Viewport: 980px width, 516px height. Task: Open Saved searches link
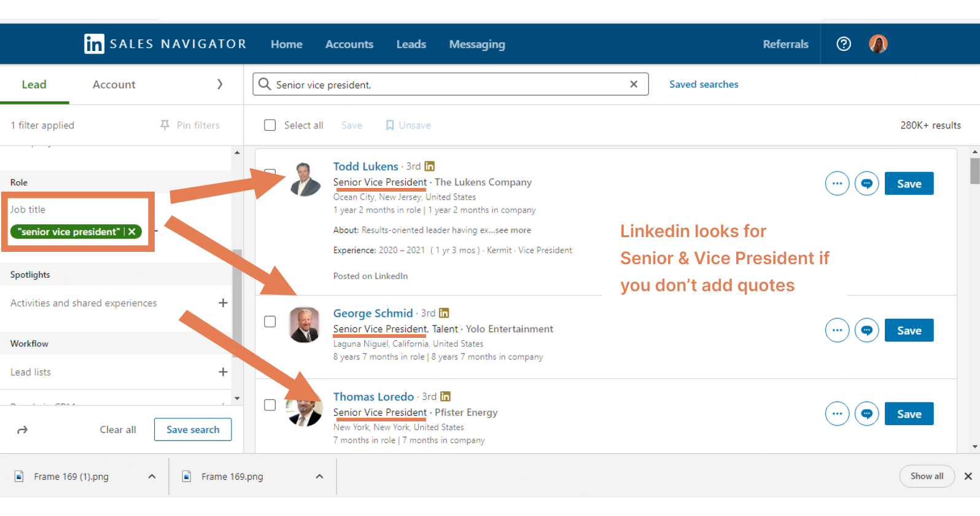[x=704, y=84]
